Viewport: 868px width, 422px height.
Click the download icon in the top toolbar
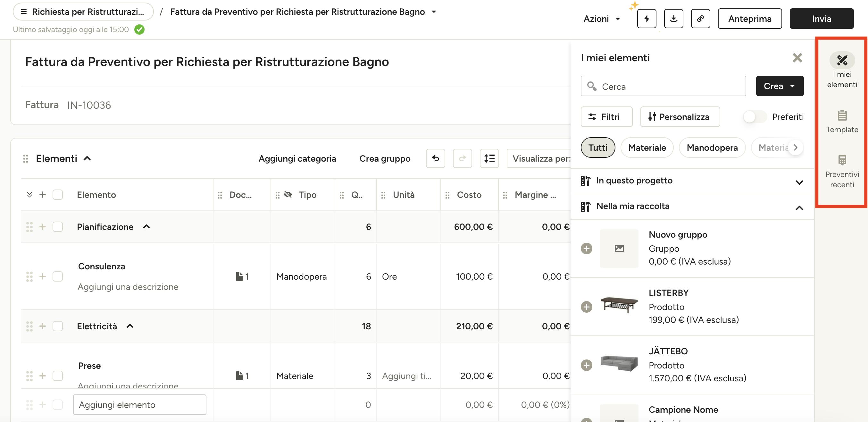pyautogui.click(x=673, y=19)
